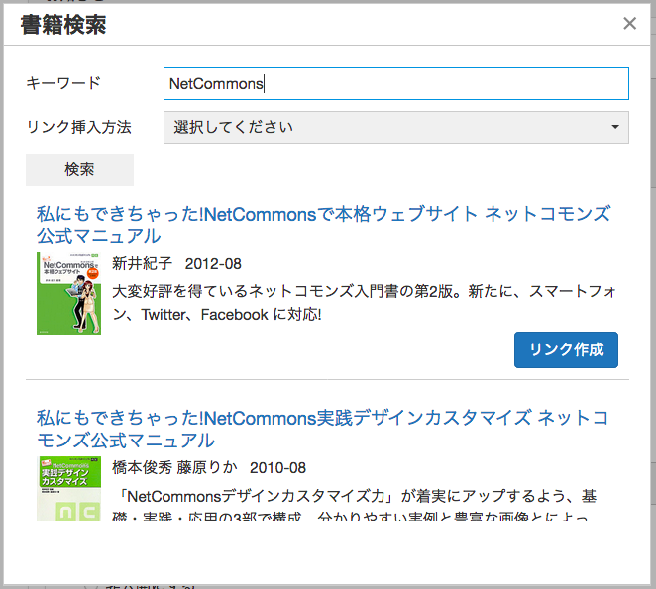Click the キーワード field label
Viewport: 656px width, 589px height.
(x=64, y=83)
